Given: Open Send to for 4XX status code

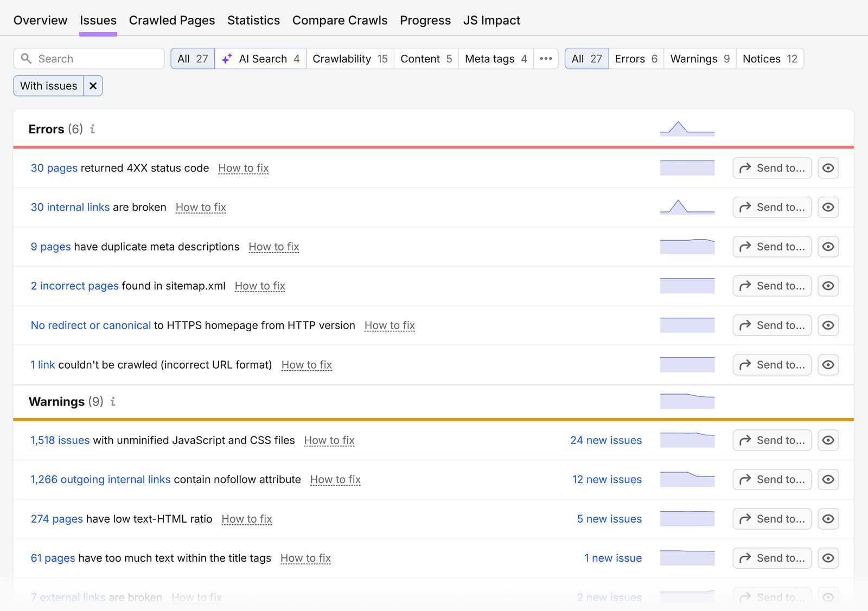Looking at the screenshot, I should click(x=772, y=168).
